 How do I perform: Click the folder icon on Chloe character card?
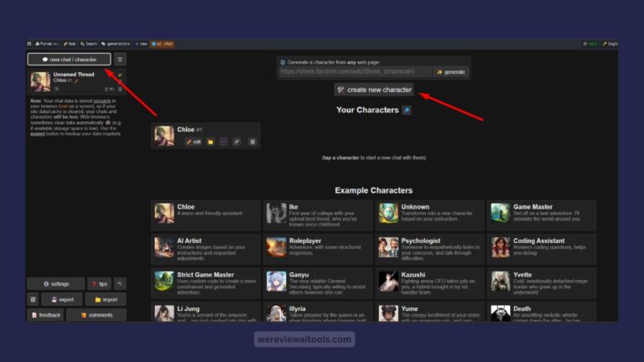pos(210,142)
